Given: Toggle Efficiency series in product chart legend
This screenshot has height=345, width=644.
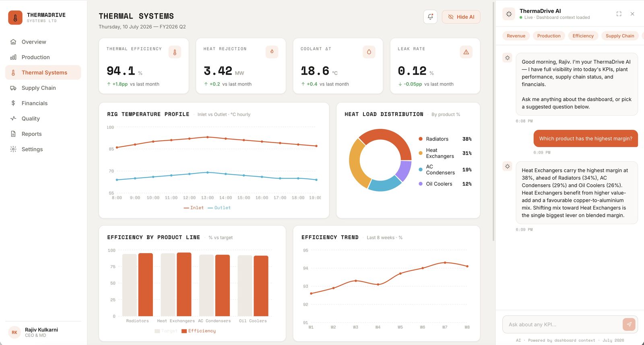Looking at the screenshot, I should (198, 331).
